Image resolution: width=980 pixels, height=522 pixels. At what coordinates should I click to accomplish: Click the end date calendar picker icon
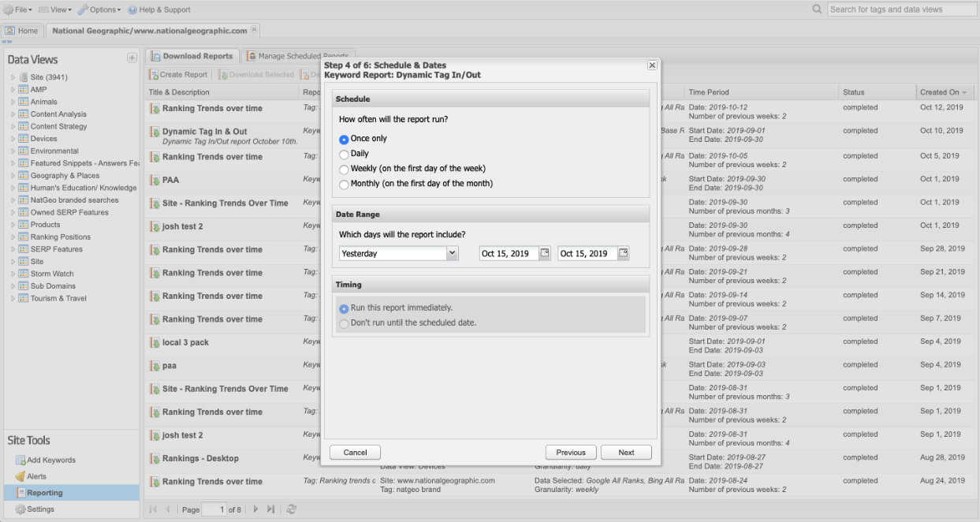coord(623,253)
